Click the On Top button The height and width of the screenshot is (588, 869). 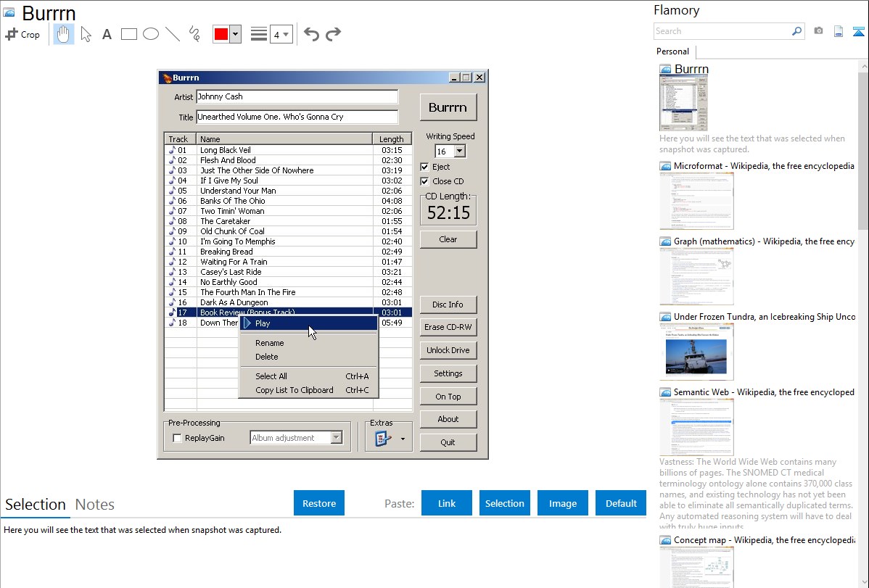(x=448, y=397)
